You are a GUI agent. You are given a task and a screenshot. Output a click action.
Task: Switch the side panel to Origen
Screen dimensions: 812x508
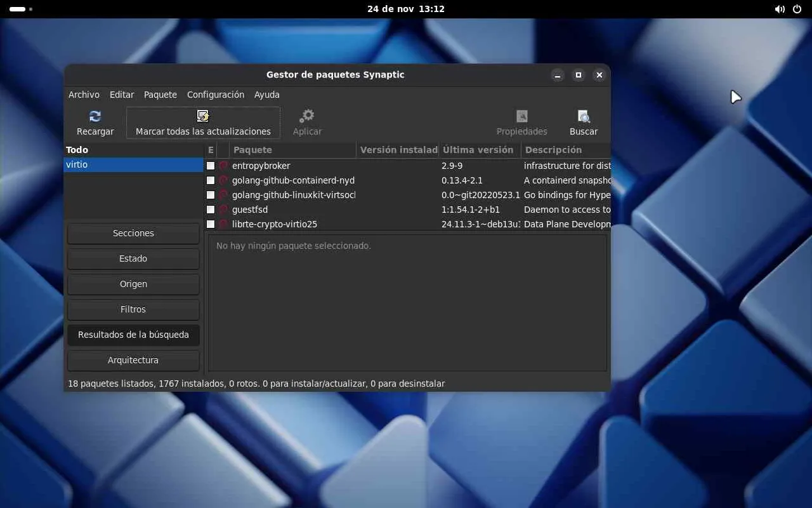[x=133, y=284]
